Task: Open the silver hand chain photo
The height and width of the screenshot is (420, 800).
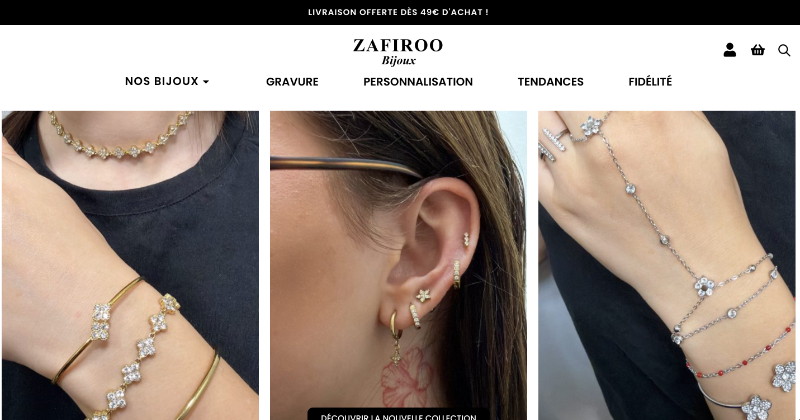Action: coord(667,265)
